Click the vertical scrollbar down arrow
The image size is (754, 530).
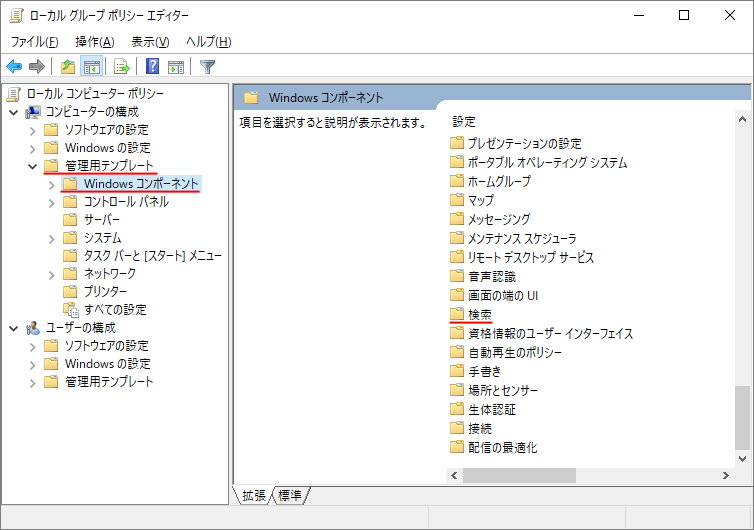click(x=742, y=459)
